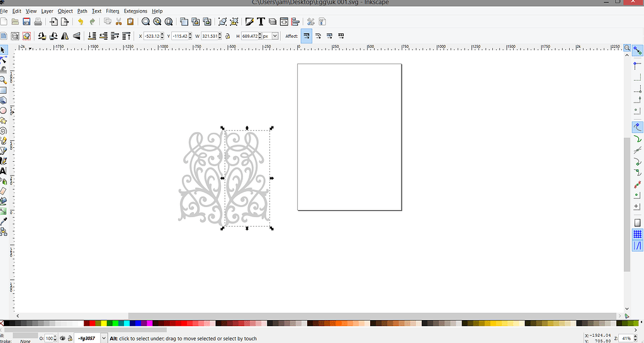
Task: Select the Pencil freehand tool
Action: click(3, 141)
